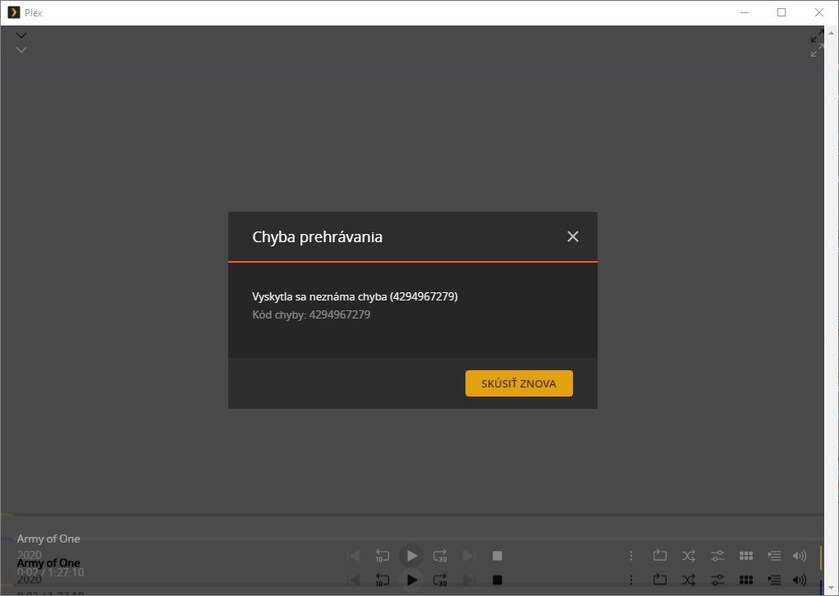Click the light-gray previous track icon
839x596 pixels.
pyautogui.click(x=354, y=556)
